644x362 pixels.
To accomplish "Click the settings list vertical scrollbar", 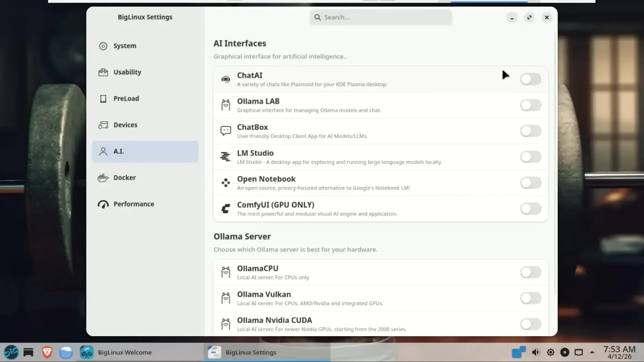I will [x=555, y=165].
